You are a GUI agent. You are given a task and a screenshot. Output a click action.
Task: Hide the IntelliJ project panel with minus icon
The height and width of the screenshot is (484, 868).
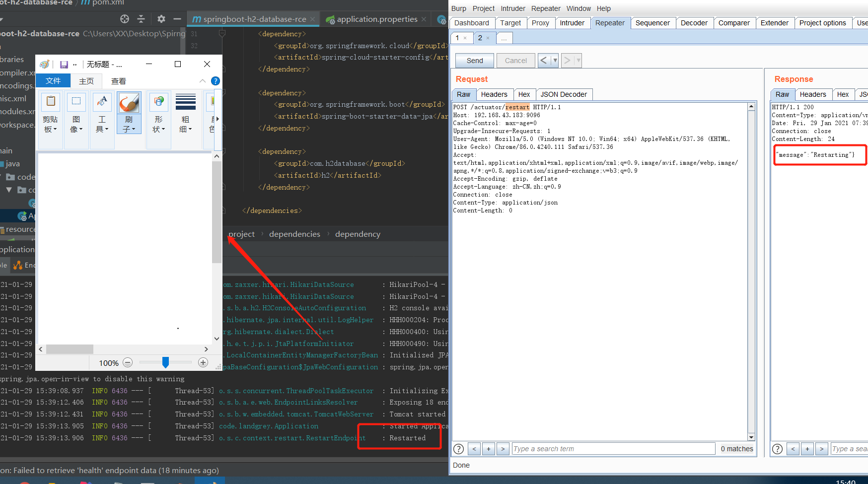pyautogui.click(x=177, y=19)
